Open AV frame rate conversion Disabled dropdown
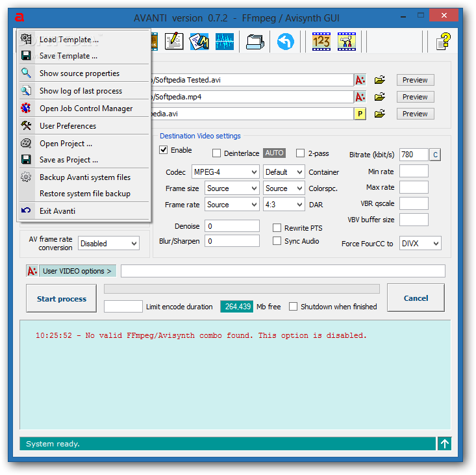This screenshot has width=476, height=475. coord(108,244)
